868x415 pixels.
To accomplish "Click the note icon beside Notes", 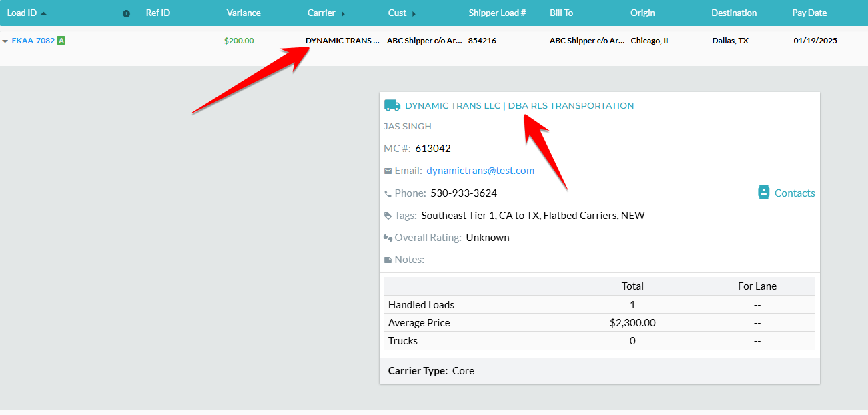I will tap(388, 260).
